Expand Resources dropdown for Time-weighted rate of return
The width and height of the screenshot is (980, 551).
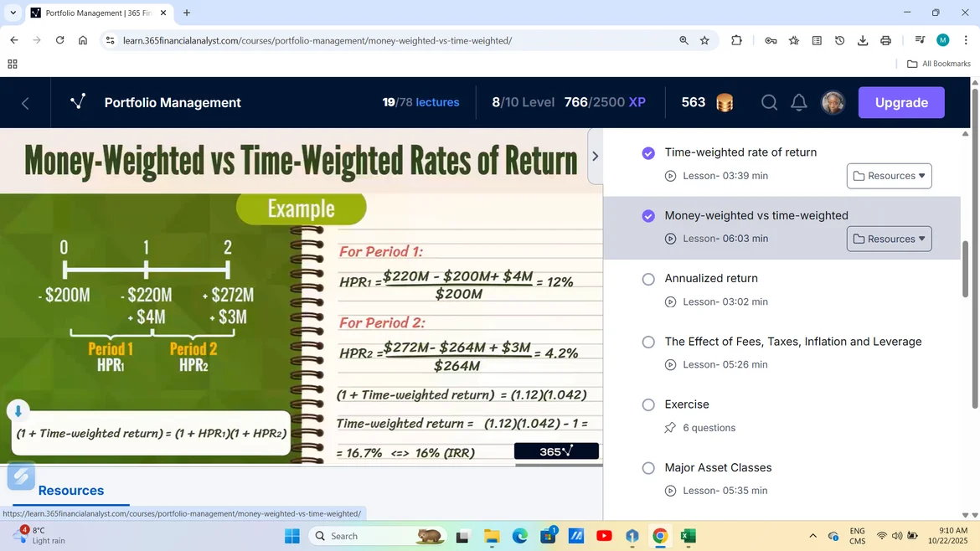(x=889, y=176)
